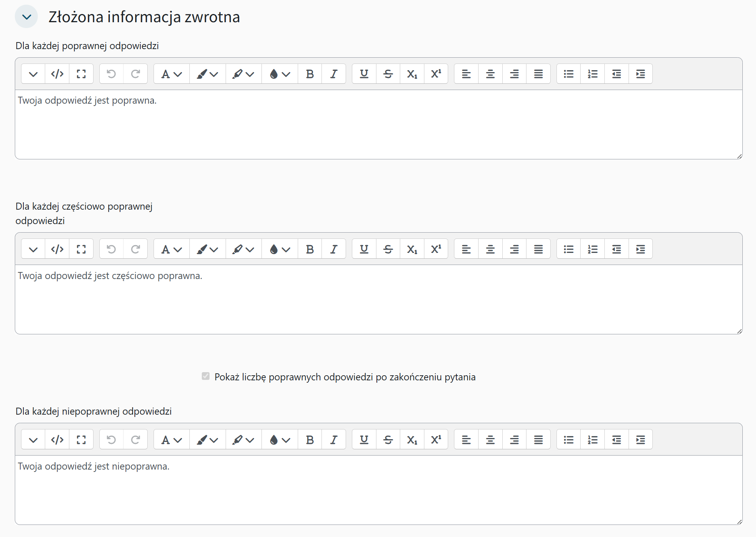Insert subscript in the correct answer editor
Image resolution: width=756 pixels, height=537 pixels.
tap(412, 73)
